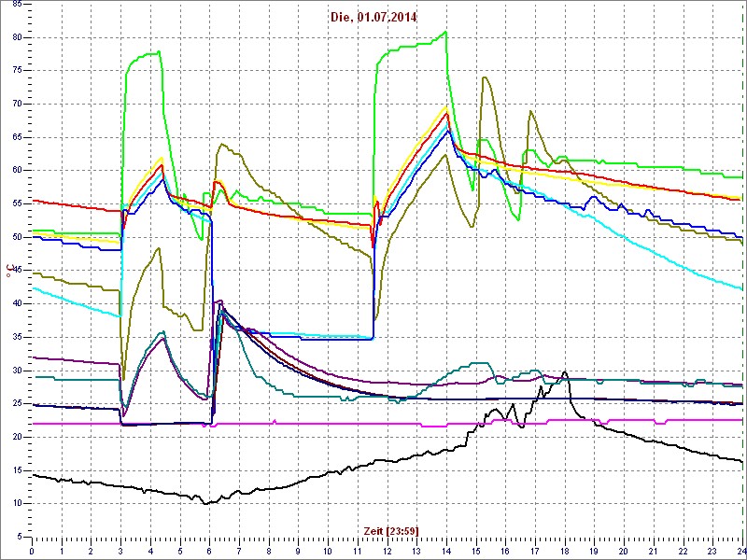Click hour 14 on the time axis
The height and width of the screenshot is (560, 747).
pyautogui.click(x=446, y=552)
